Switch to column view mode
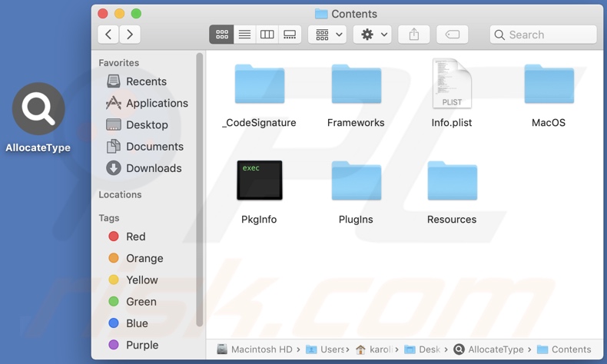Viewport: 607px width, 364px height. point(267,35)
